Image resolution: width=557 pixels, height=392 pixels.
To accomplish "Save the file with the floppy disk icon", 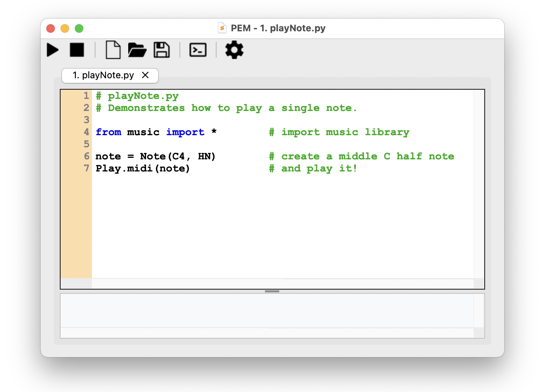I will tap(162, 50).
